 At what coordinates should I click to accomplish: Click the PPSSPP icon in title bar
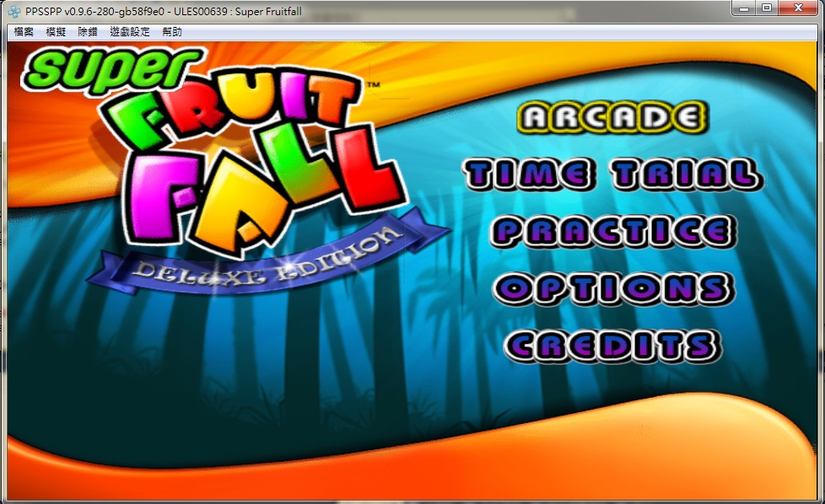point(14,11)
